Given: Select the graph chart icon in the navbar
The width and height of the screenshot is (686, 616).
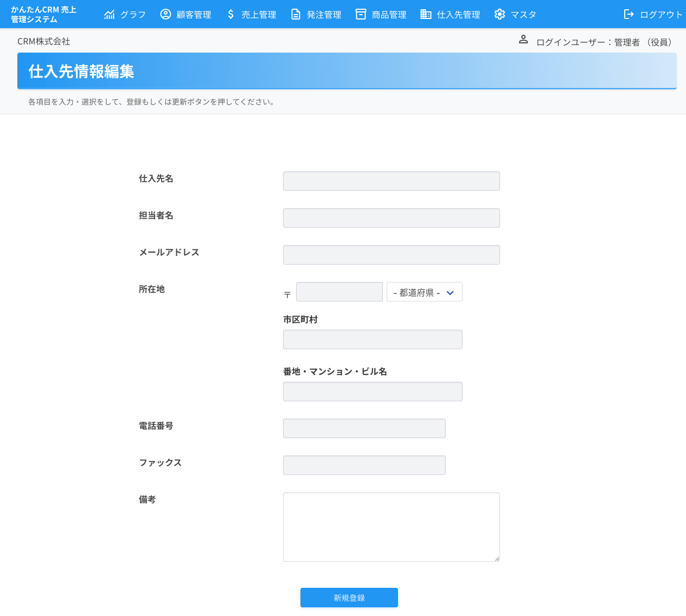Looking at the screenshot, I should [110, 14].
